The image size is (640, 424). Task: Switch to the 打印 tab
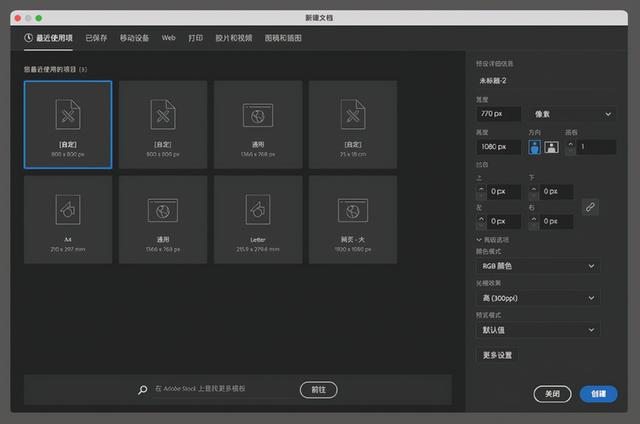(196, 38)
